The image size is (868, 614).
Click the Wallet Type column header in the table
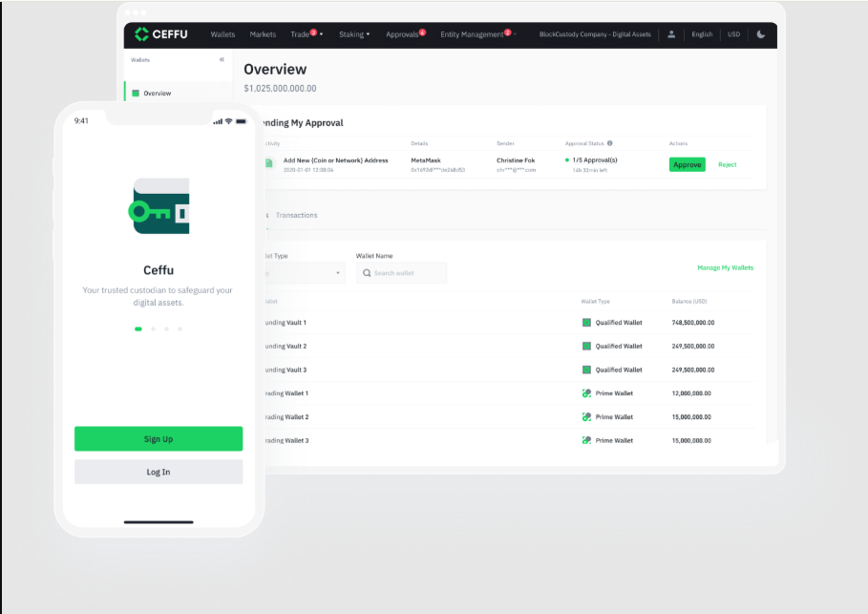[595, 301]
